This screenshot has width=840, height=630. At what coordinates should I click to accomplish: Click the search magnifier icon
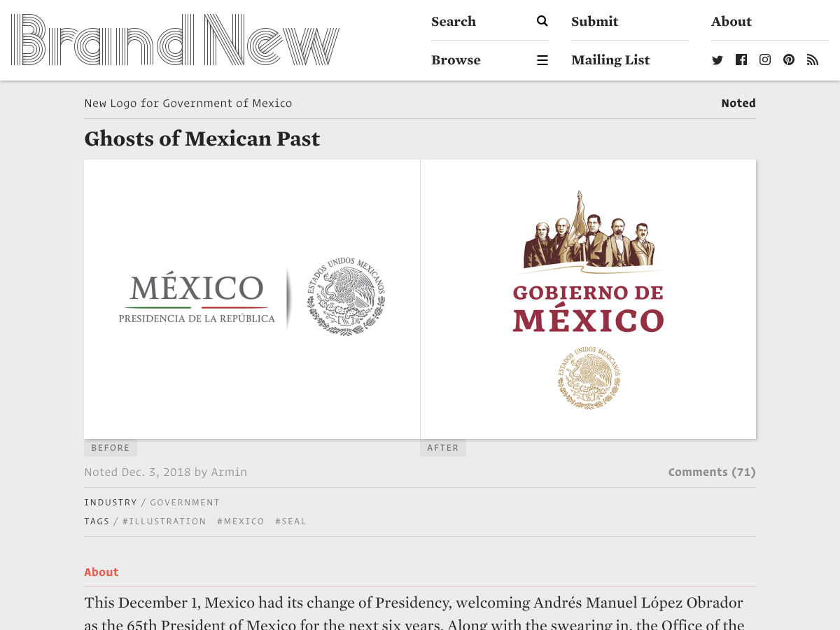(x=542, y=21)
